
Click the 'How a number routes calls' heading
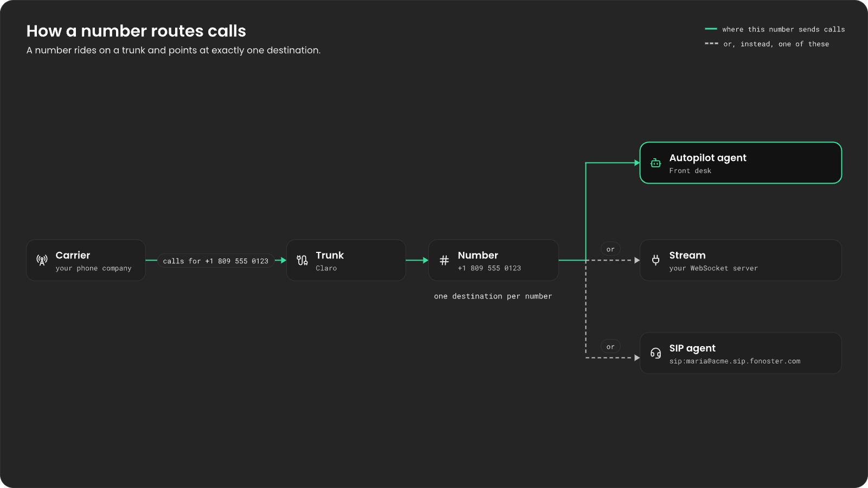(136, 31)
